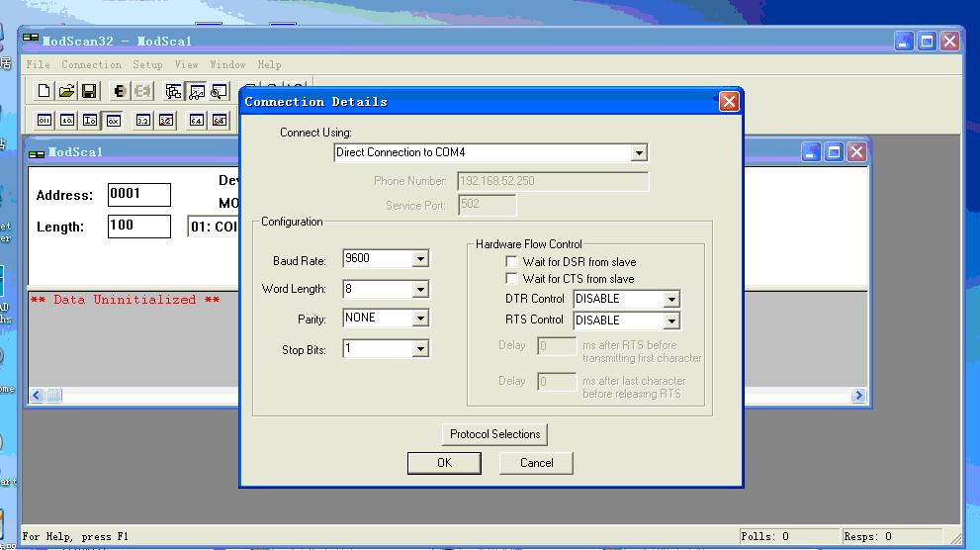This screenshot has width=980, height=550.
Task: Select the 32-bit float format icon
Action: 143,120
